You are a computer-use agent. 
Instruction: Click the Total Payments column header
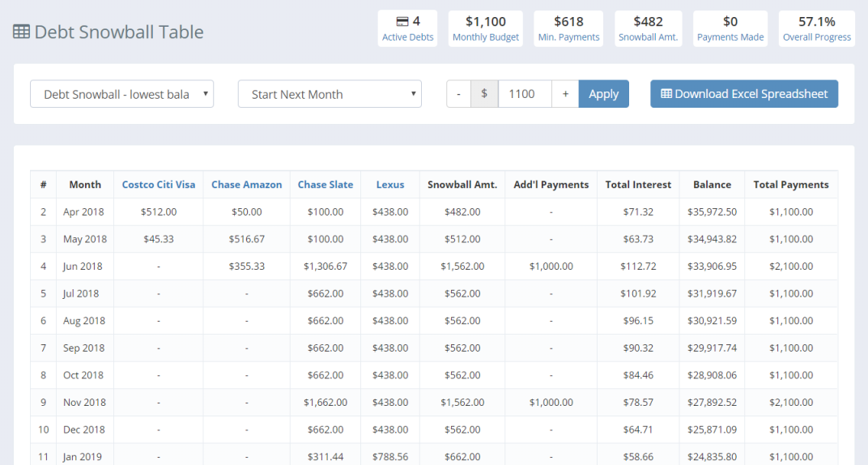click(x=791, y=185)
